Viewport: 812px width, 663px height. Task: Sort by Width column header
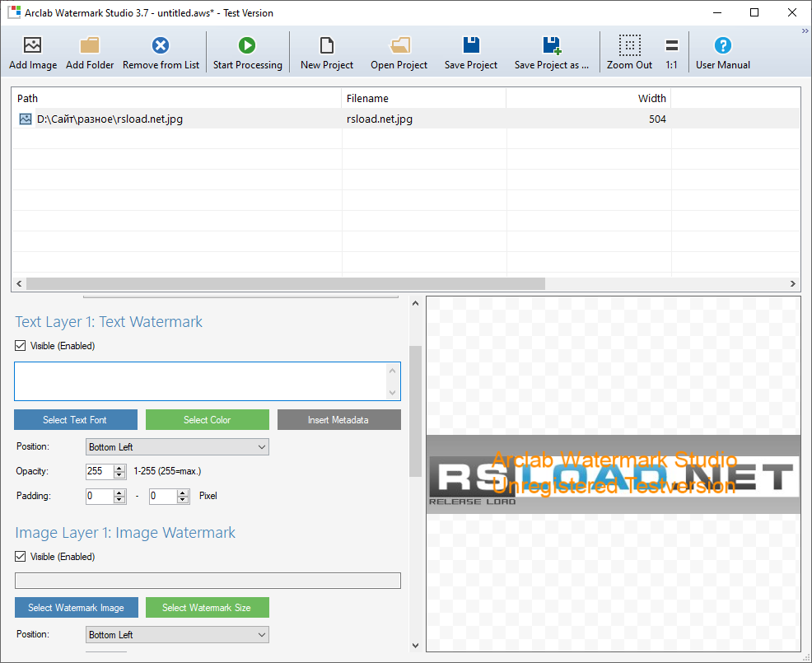[588, 98]
